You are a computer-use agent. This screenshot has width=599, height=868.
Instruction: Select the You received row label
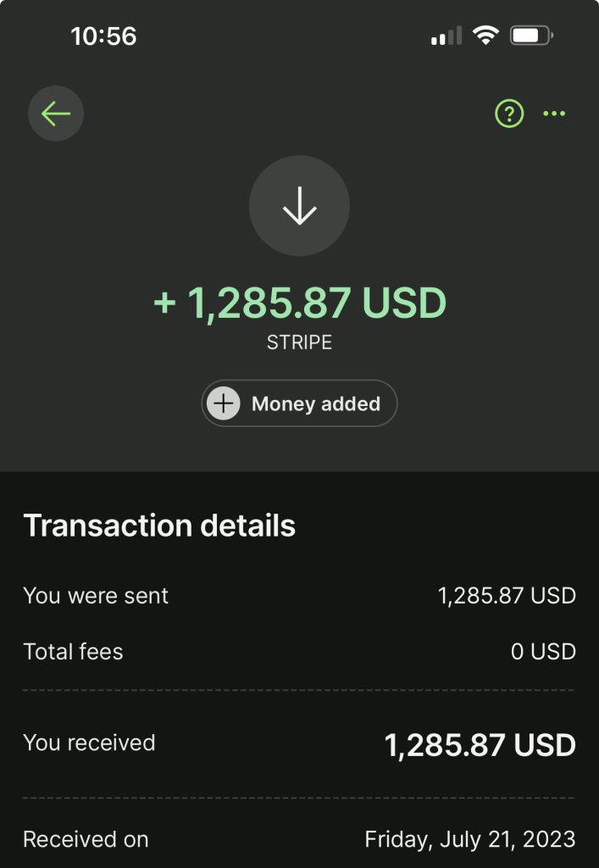click(x=89, y=743)
